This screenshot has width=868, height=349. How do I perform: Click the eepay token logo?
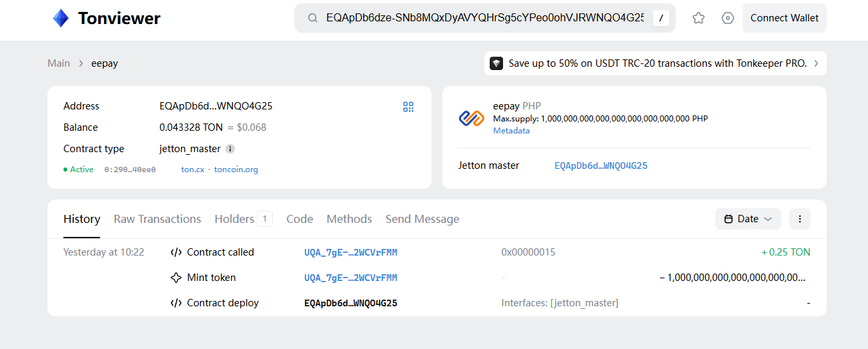[x=471, y=118]
